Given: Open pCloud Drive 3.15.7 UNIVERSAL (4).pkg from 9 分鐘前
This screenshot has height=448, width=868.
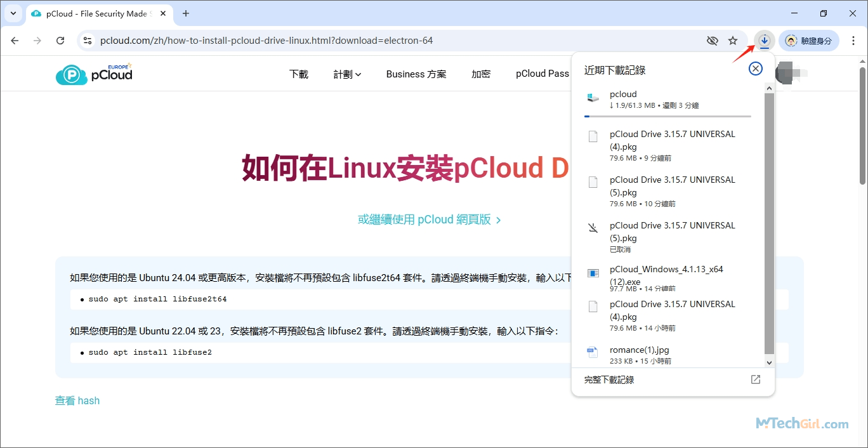Looking at the screenshot, I should click(x=668, y=146).
